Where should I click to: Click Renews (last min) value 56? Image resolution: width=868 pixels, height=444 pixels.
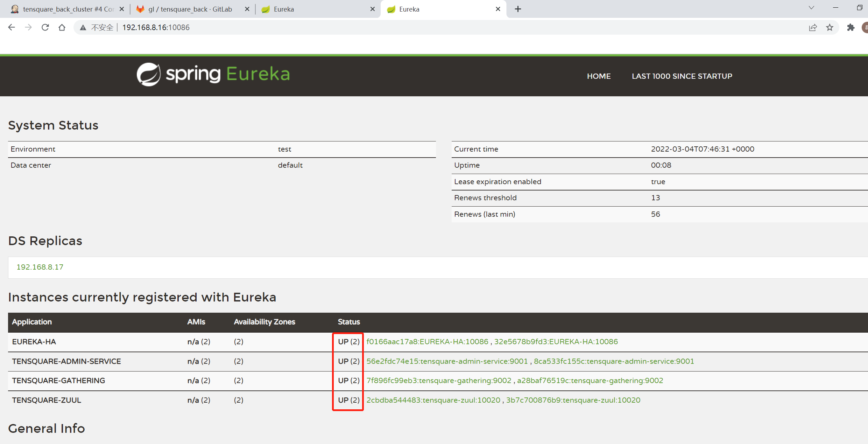coord(655,214)
